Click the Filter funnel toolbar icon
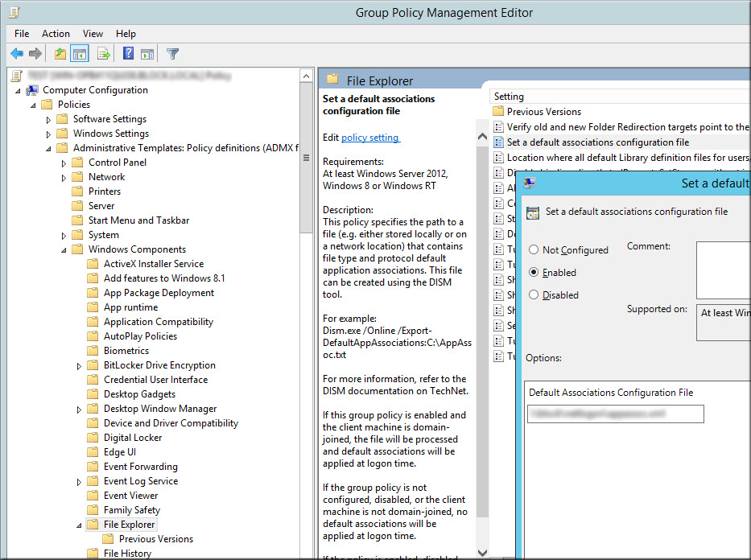This screenshot has height=560, width=751. (x=172, y=54)
